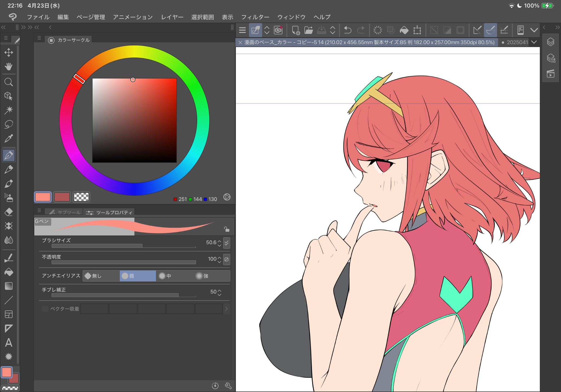Set anti-aliasing to 中
The width and height of the screenshot is (561, 392).
click(x=175, y=276)
